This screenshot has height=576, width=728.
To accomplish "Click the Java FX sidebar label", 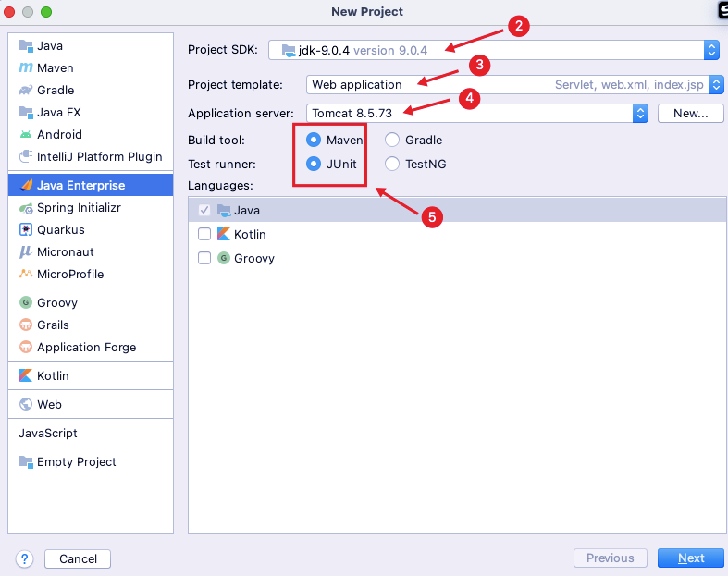I will pos(59,112).
